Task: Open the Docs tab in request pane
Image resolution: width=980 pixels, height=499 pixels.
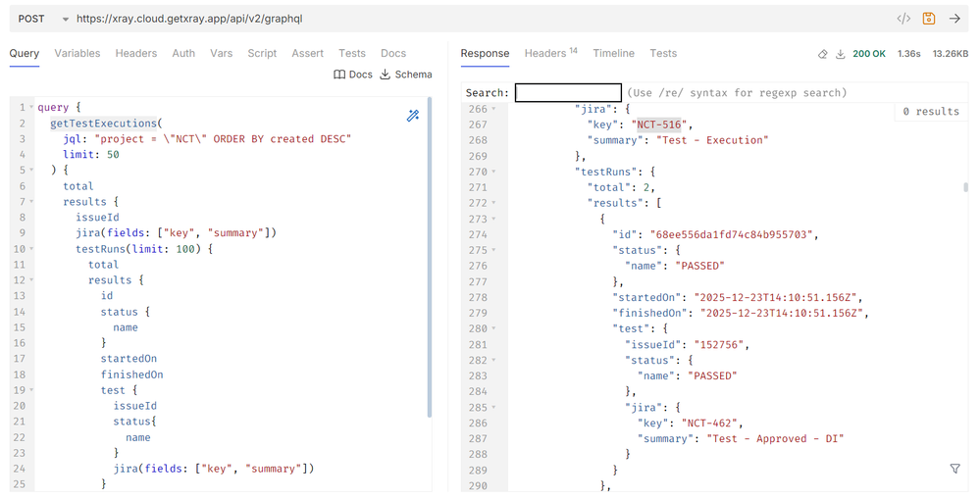Action: tap(393, 54)
